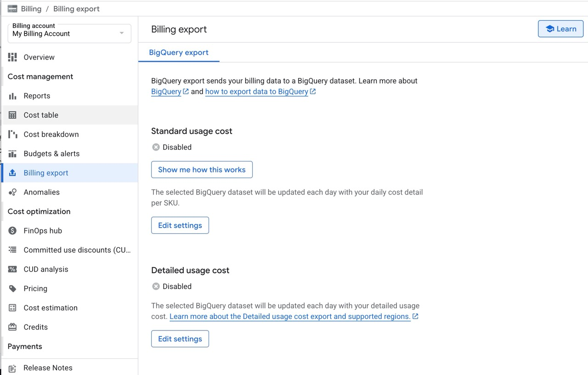Open the Billing account dropdown
This screenshot has width=588, height=375.
(x=121, y=33)
